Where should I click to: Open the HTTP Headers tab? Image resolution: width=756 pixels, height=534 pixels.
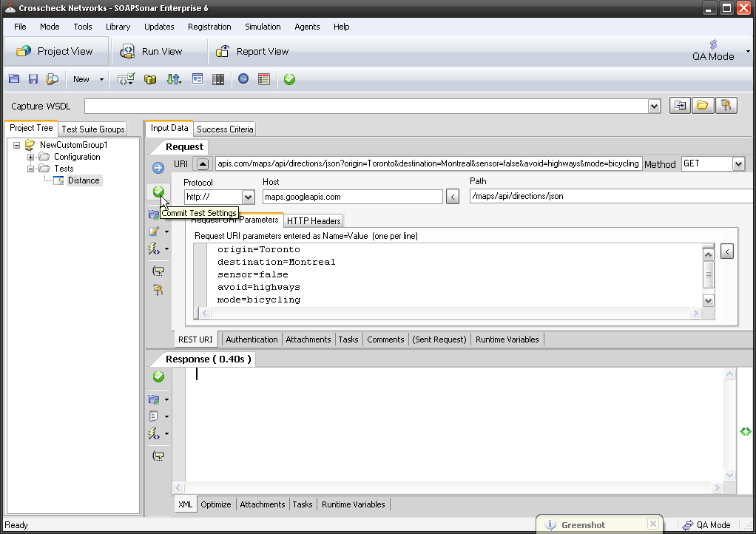(314, 220)
